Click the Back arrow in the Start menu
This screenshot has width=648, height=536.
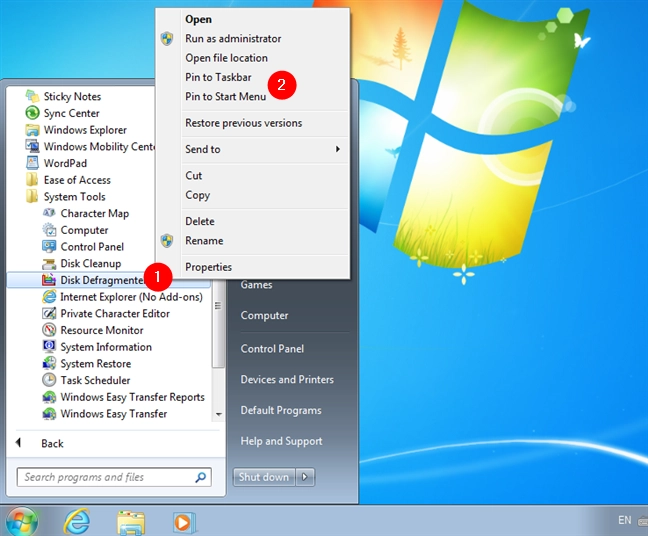[18, 443]
